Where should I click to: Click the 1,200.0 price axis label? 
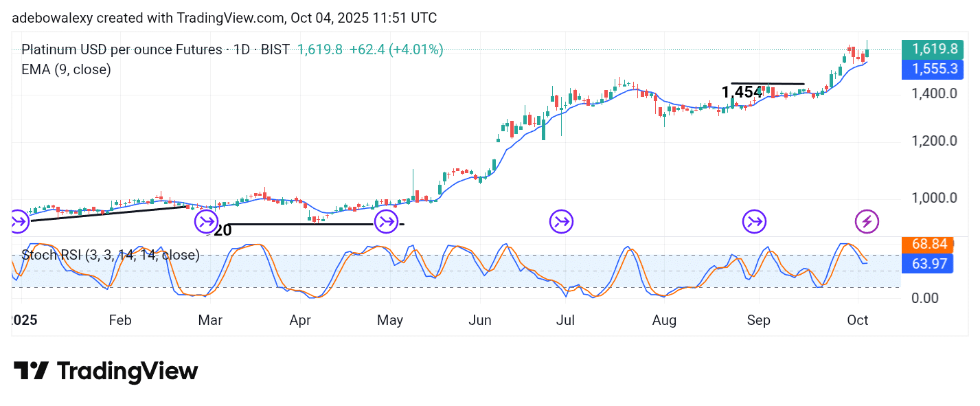[933, 142]
